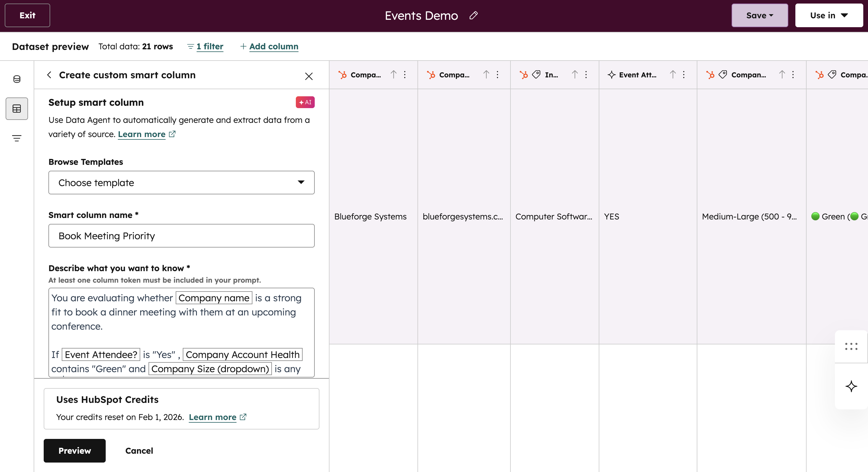Open the Use in dropdown menu
Image resolution: width=868 pixels, height=472 pixels.
point(828,16)
